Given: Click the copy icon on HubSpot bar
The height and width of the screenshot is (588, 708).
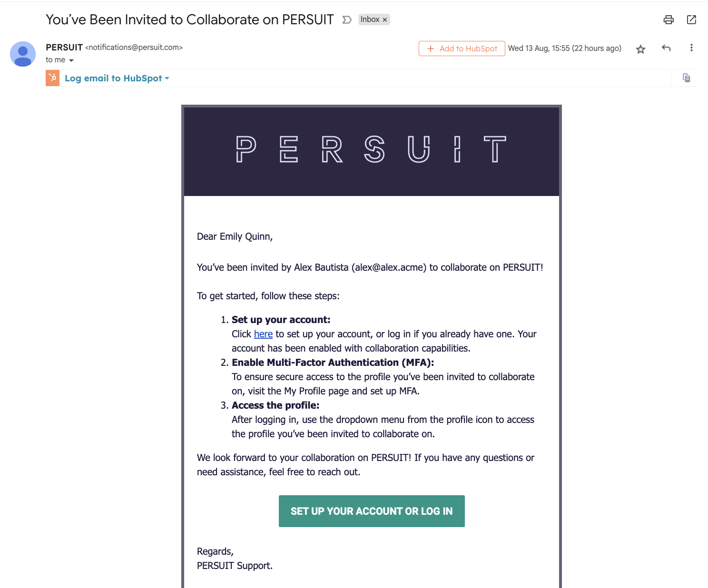Looking at the screenshot, I should click(686, 78).
